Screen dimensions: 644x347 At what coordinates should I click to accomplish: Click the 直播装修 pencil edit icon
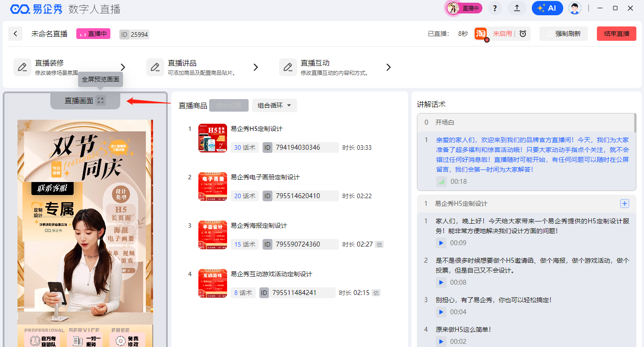click(x=22, y=67)
